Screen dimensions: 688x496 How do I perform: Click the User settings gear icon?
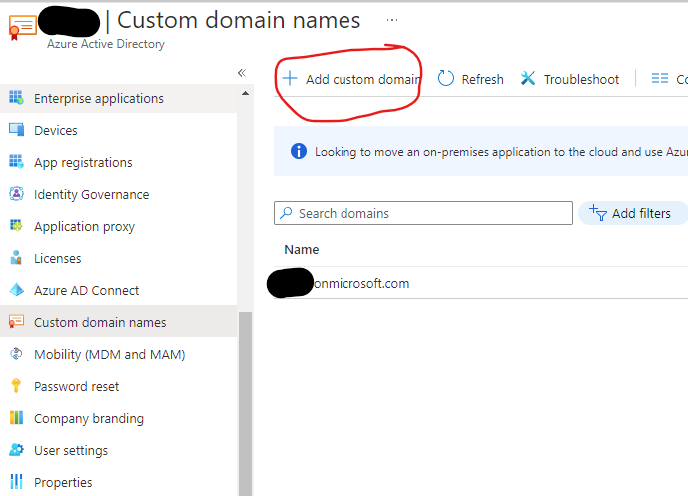click(17, 449)
